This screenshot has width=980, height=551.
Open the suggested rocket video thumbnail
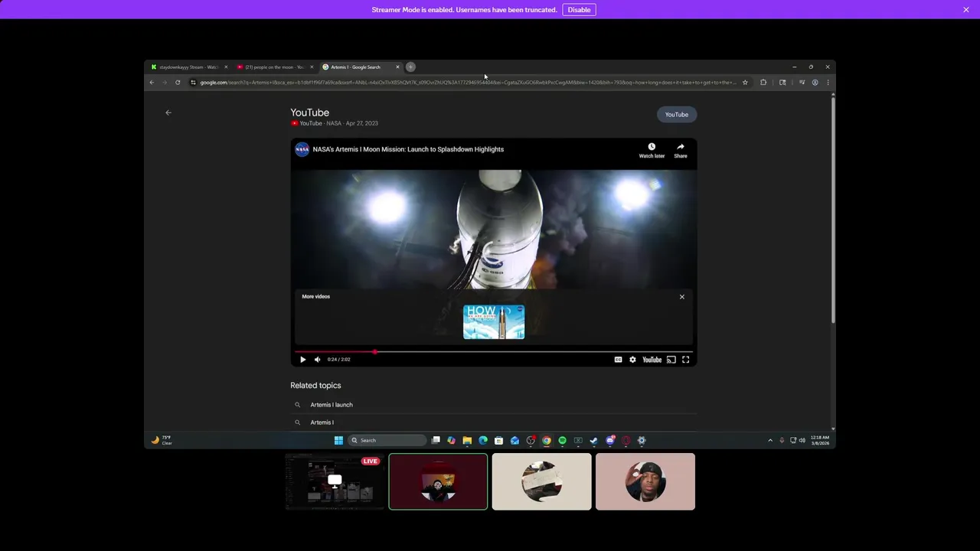494,322
